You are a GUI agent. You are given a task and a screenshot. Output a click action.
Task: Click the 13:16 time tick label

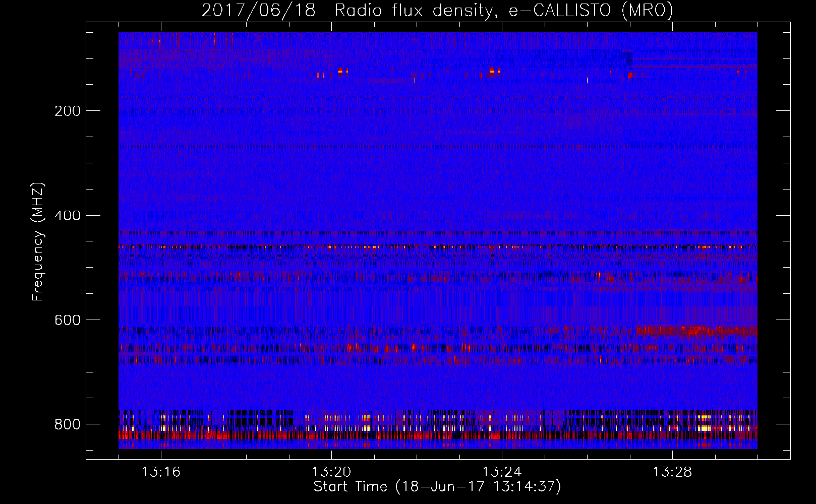pos(161,472)
